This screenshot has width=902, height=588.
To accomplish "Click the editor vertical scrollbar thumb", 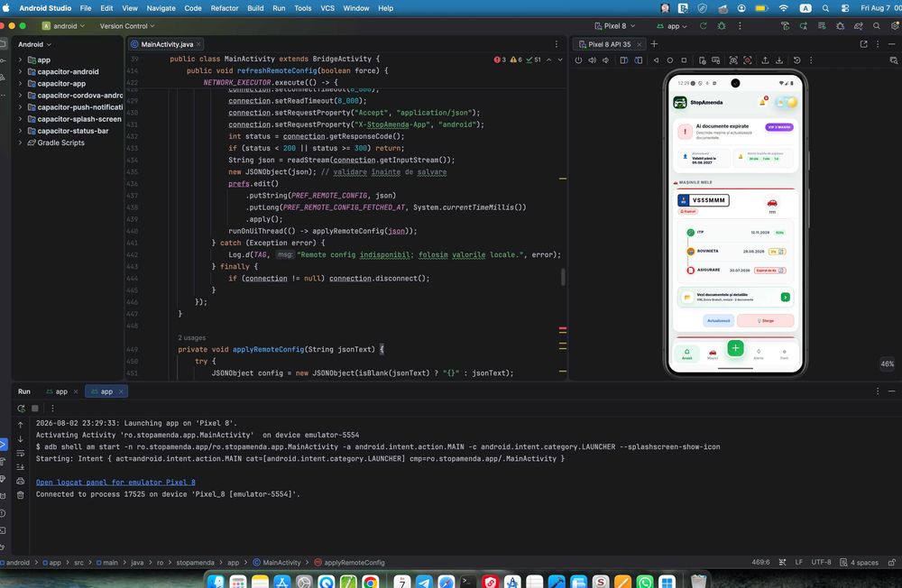I will 563,277.
